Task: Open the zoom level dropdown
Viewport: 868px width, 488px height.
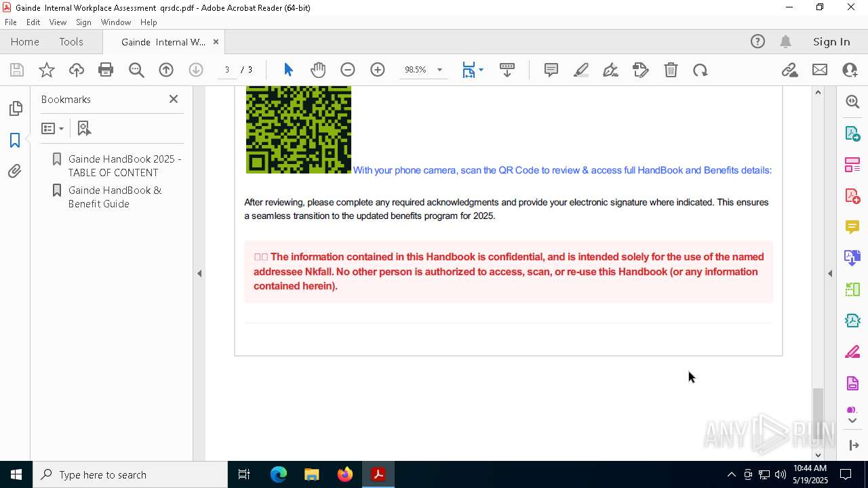Action: pyautogui.click(x=439, y=70)
